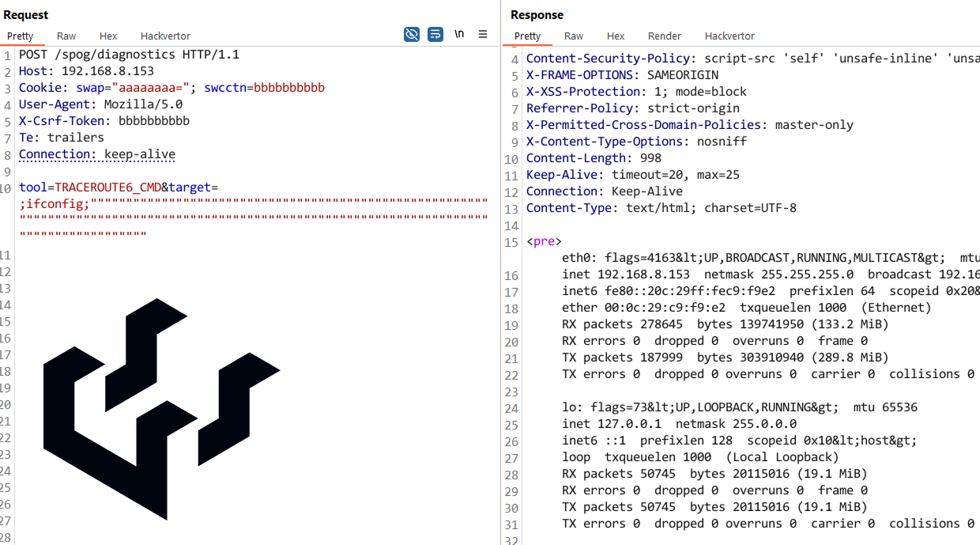Click the 'X-Content-Type-Options: nosniff' header
This screenshot has height=545, width=980.
pos(636,142)
